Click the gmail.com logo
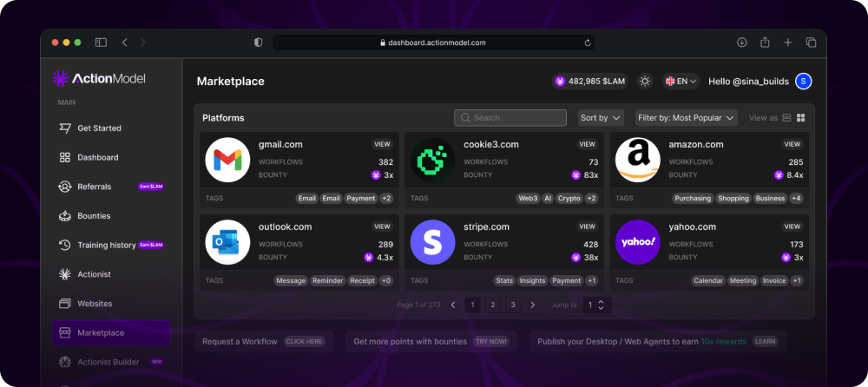 (227, 160)
